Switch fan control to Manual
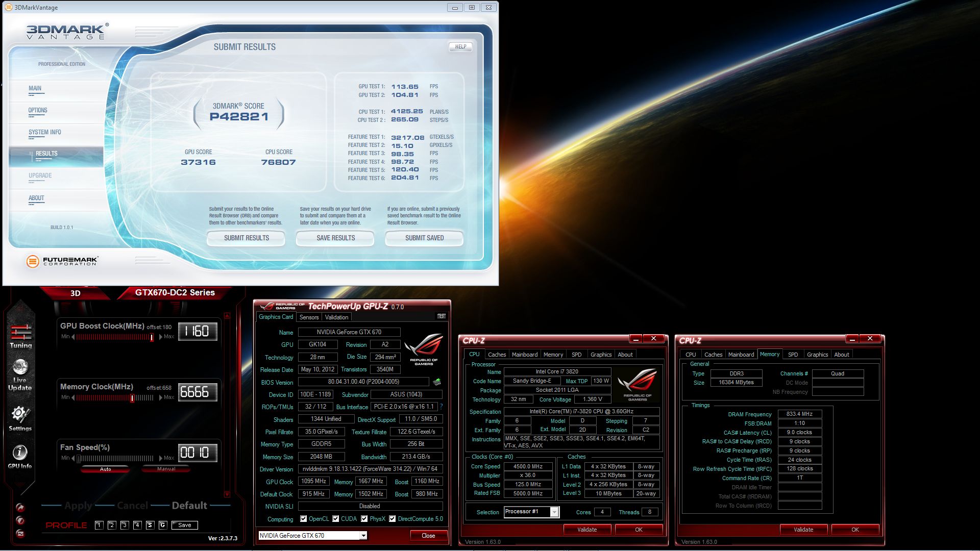The height and width of the screenshot is (551, 980). (x=166, y=469)
